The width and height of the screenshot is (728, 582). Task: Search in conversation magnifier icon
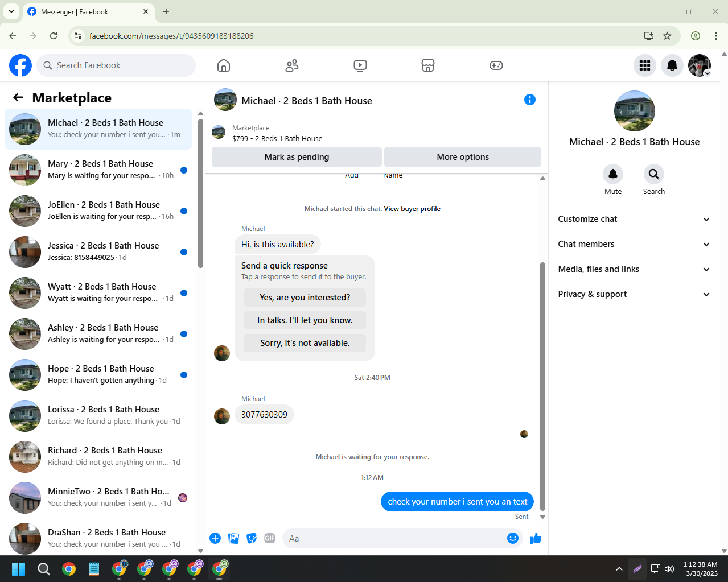654,174
